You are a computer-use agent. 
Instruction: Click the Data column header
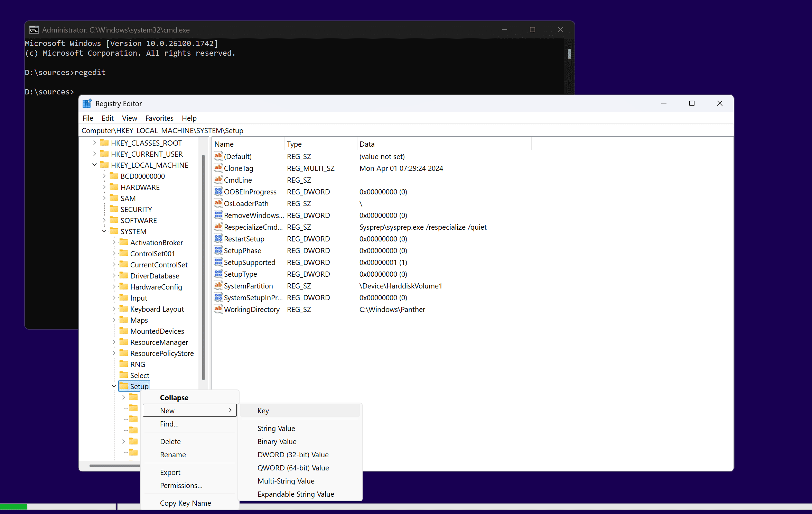coord(367,144)
